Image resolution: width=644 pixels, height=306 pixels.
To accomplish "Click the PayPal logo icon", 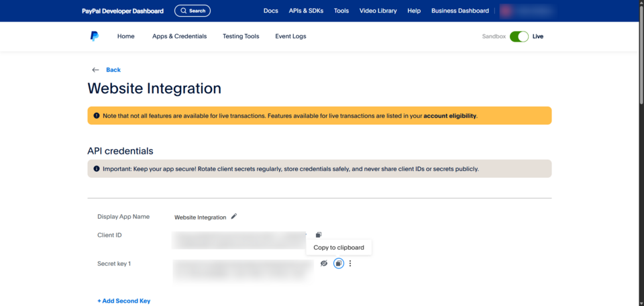I will point(94,36).
